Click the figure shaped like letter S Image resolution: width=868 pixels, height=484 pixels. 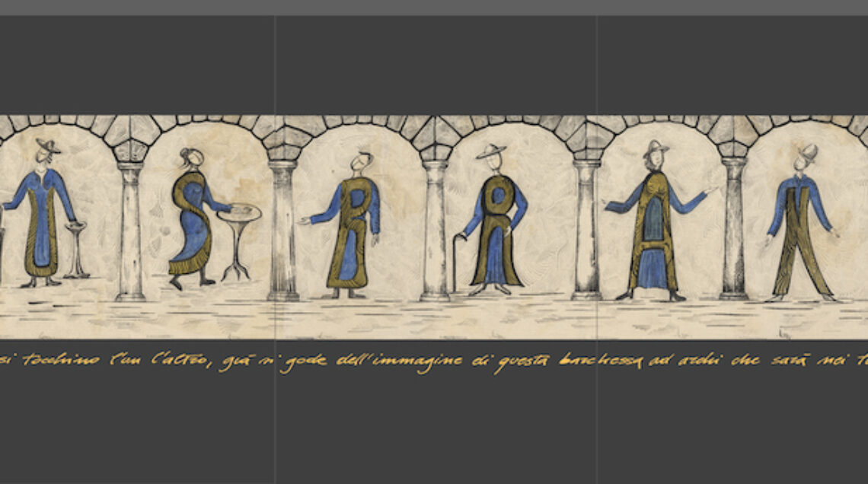point(191,221)
